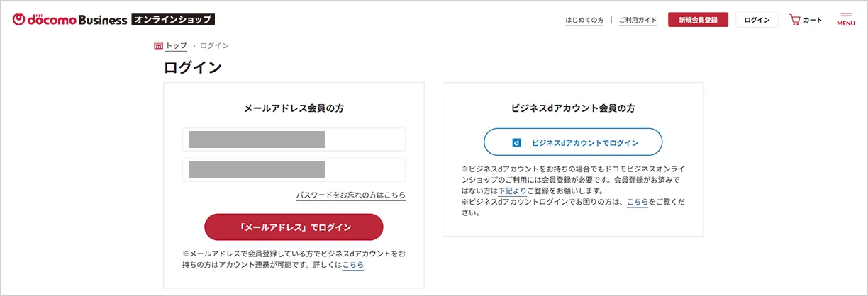The height and width of the screenshot is (296, 868).
Task: Focus the first email address input field
Action: pos(294,140)
